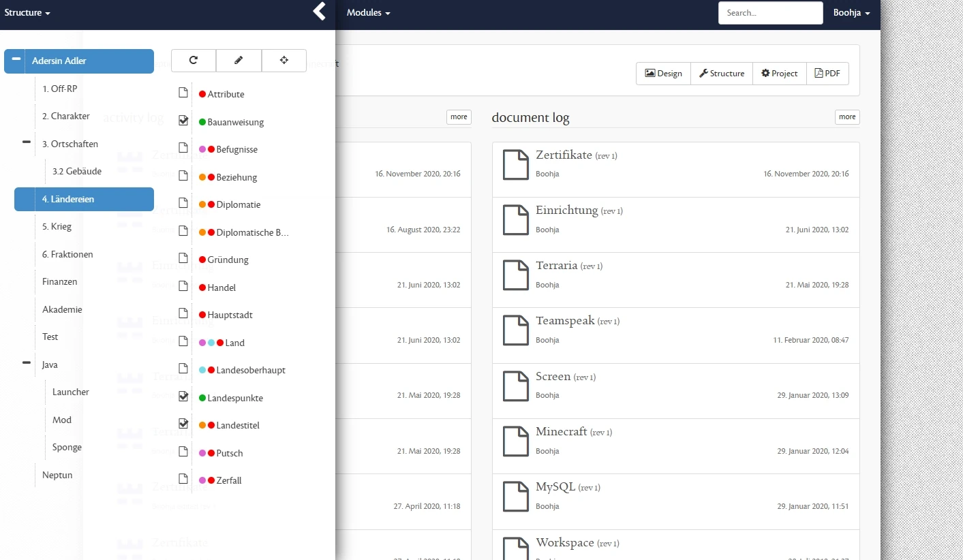Open the Structure dropdown menu
The height and width of the screenshot is (560, 963).
click(27, 12)
